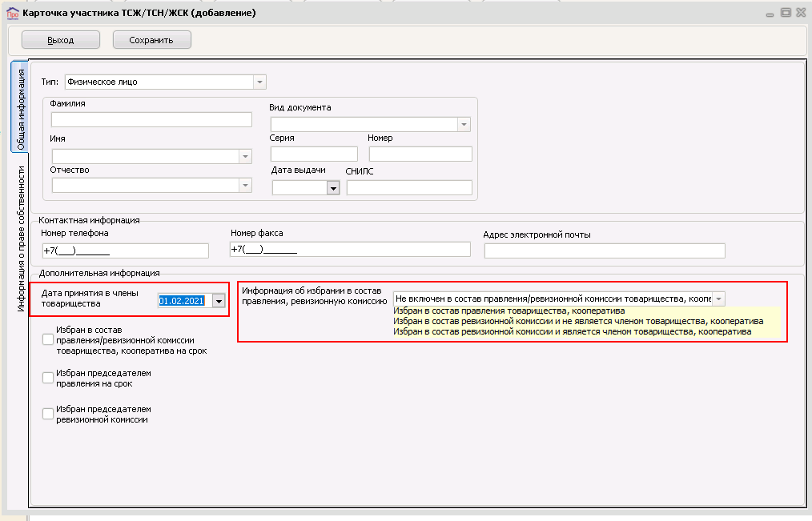This screenshot has height=521, width=812.
Task: Enable Избран председателем правления на срок checkbox
Action: tap(47, 378)
